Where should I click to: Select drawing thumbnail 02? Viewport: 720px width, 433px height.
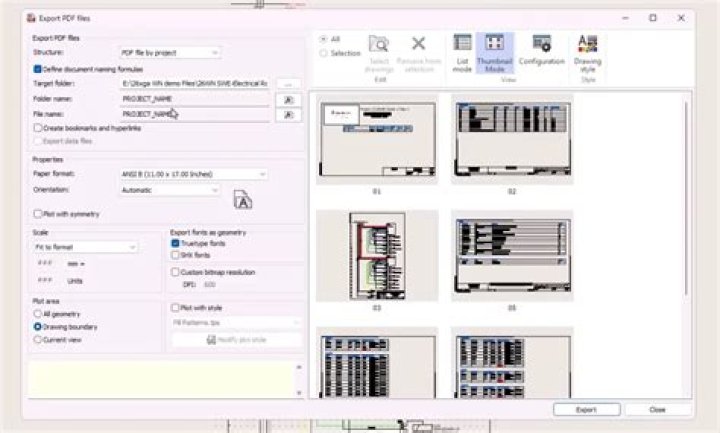pyautogui.click(x=512, y=140)
